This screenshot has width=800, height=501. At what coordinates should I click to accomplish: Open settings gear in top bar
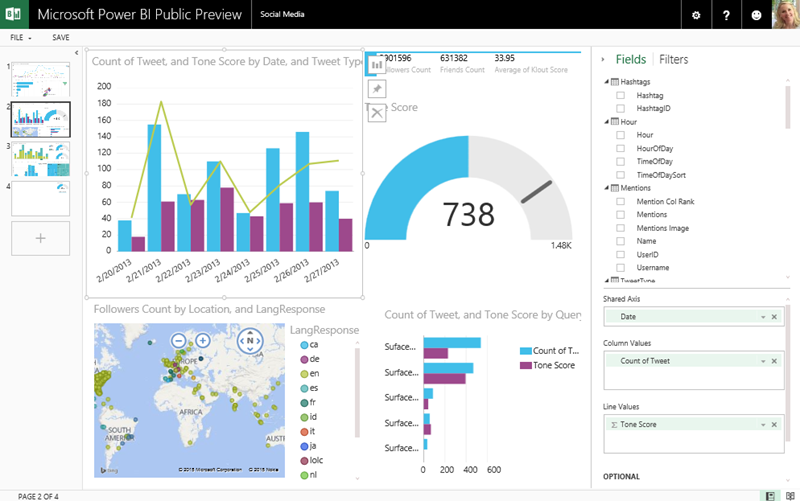click(696, 15)
